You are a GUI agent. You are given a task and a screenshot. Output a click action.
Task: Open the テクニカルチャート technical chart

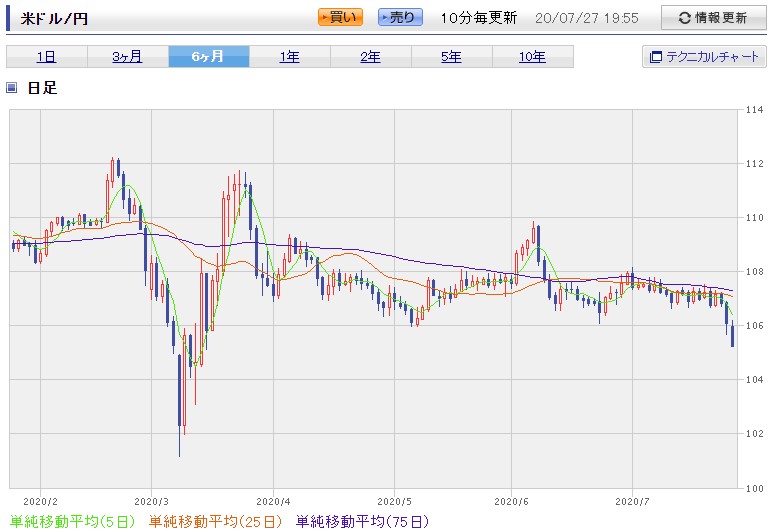704,57
